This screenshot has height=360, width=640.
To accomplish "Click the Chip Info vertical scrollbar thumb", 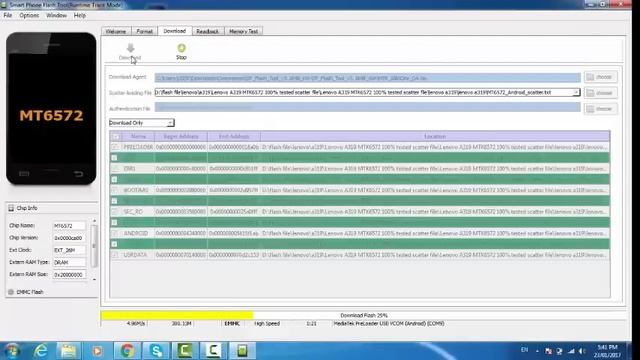I will (94, 246).
